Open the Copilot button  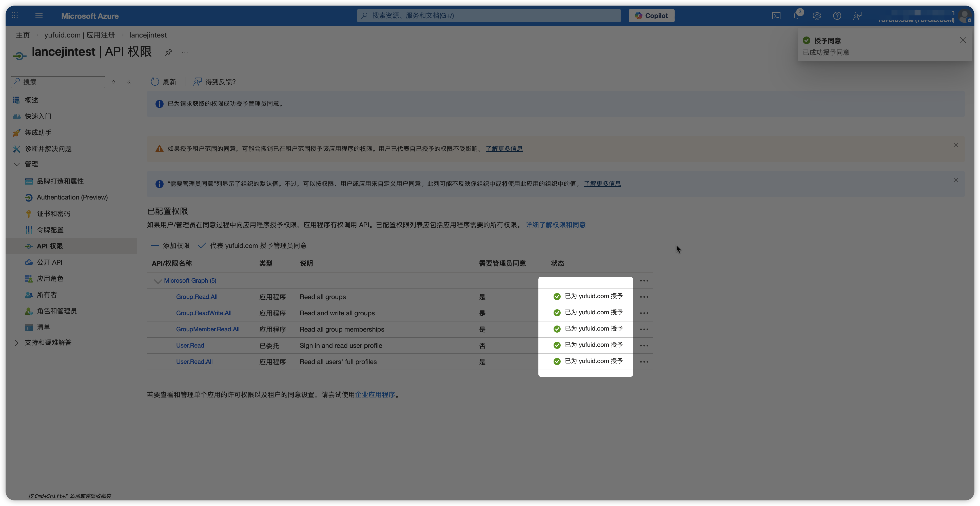click(651, 16)
